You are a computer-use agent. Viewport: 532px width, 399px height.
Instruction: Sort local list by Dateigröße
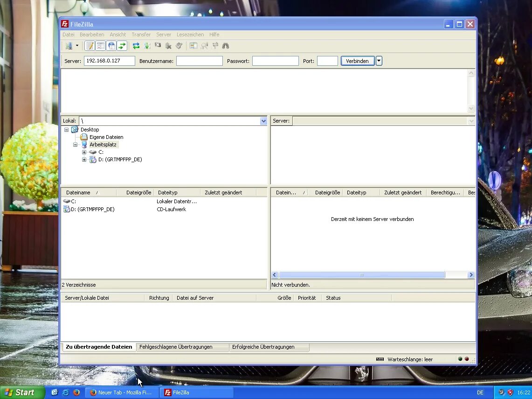click(x=135, y=193)
